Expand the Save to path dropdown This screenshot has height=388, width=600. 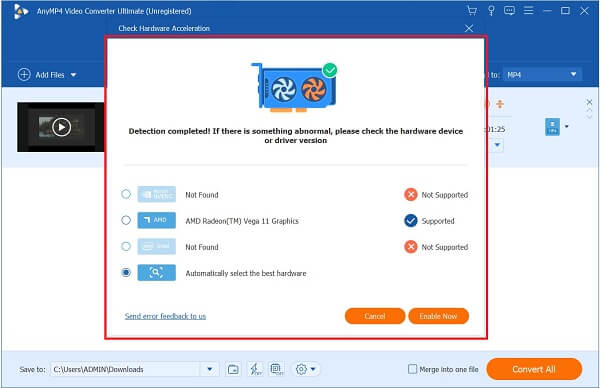[210, 369]
